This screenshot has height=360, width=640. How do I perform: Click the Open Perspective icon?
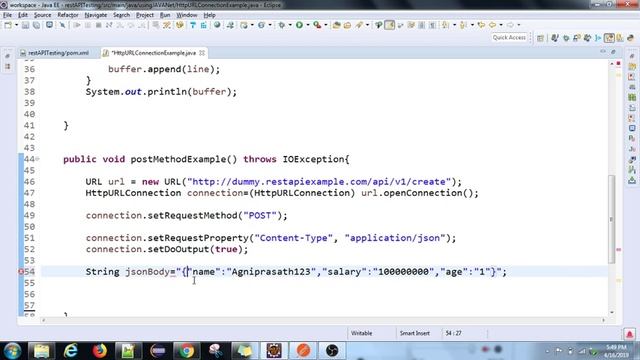pyautogui.click(x=540, y=38)
